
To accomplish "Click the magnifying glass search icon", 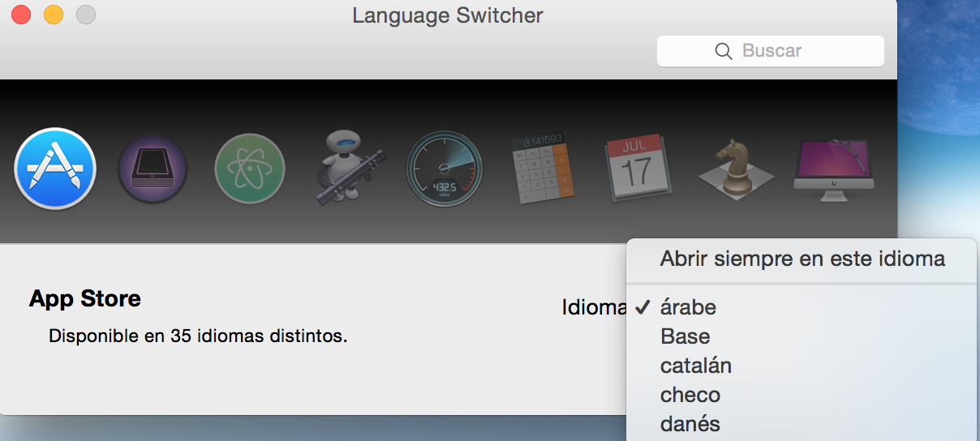I will pos(724,51).
